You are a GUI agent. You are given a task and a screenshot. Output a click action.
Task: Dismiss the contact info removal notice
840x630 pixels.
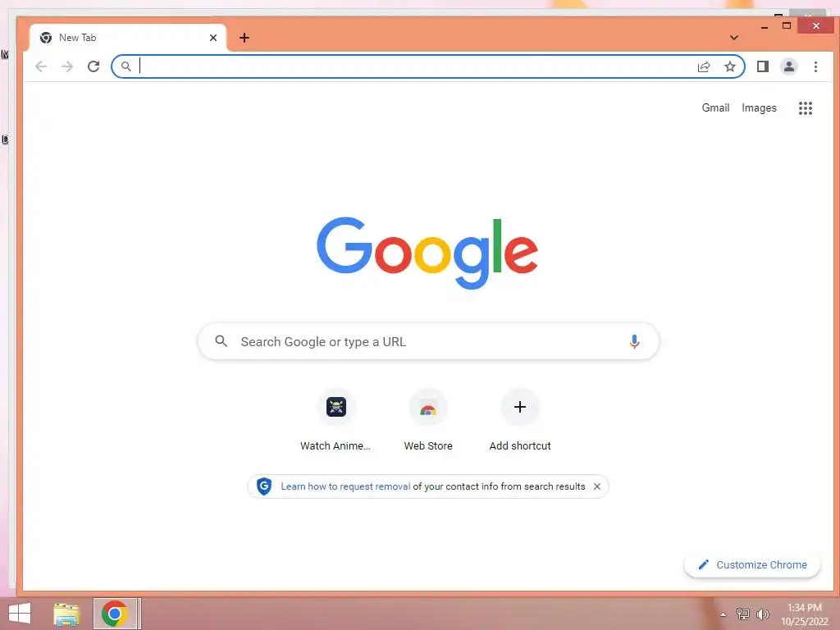coord(597,486)
